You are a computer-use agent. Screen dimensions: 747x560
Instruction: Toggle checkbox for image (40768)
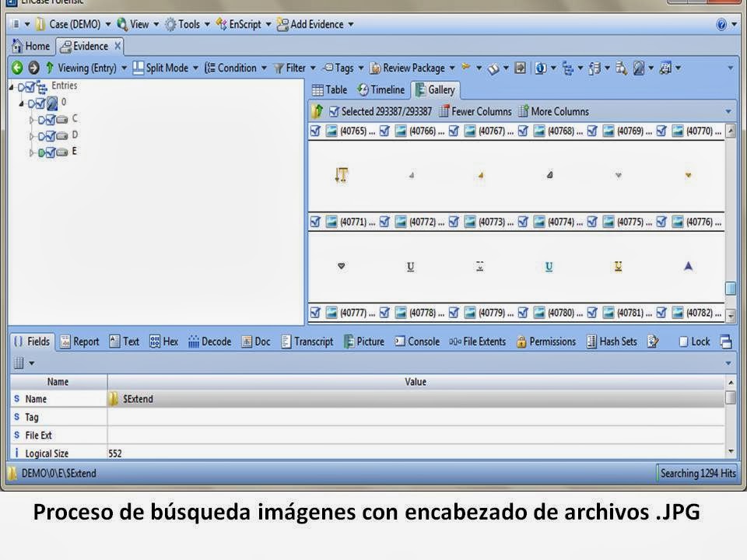coord(523,131)
